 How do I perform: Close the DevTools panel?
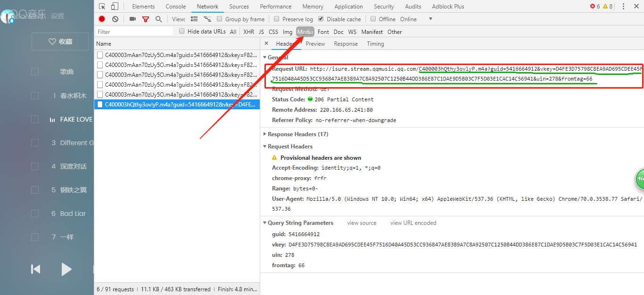[636, 6]
